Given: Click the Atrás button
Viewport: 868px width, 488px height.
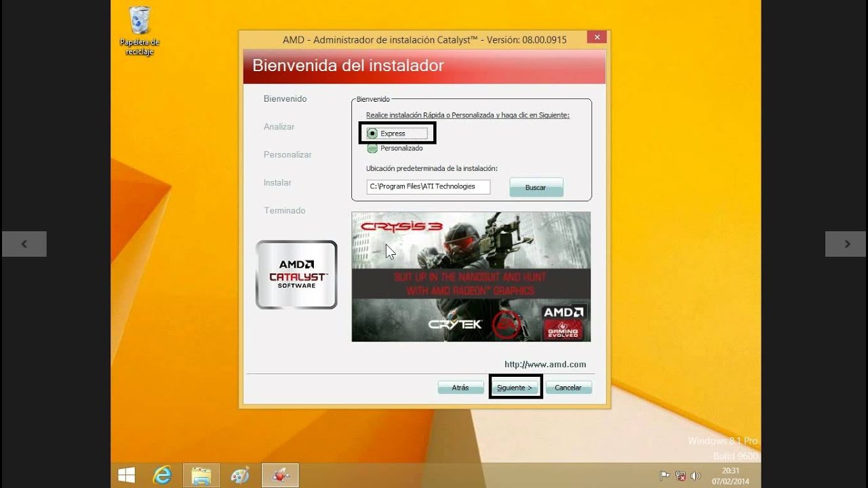Looking at the screenshot, I should click(x=460, y=388).
